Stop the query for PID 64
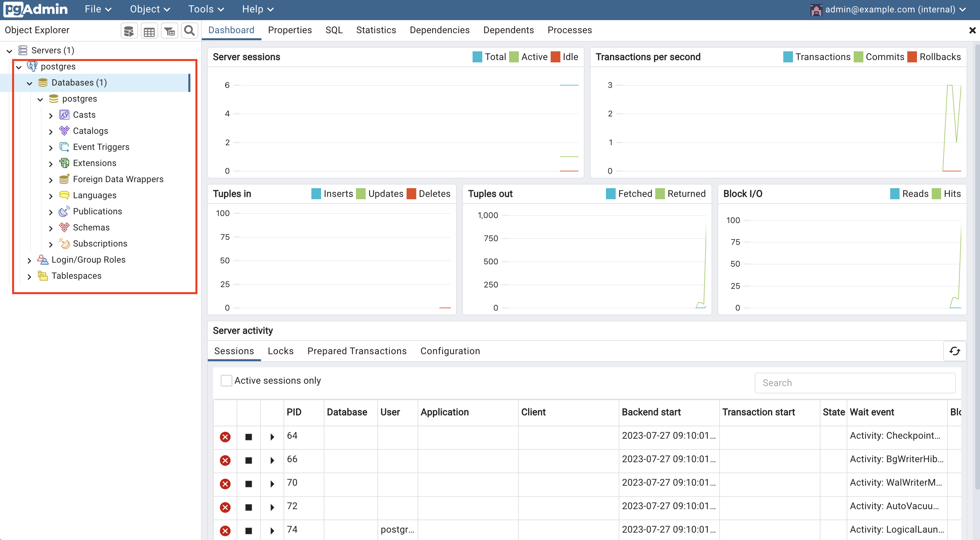The height and width of the screenshot is (540, 980). 248,437
